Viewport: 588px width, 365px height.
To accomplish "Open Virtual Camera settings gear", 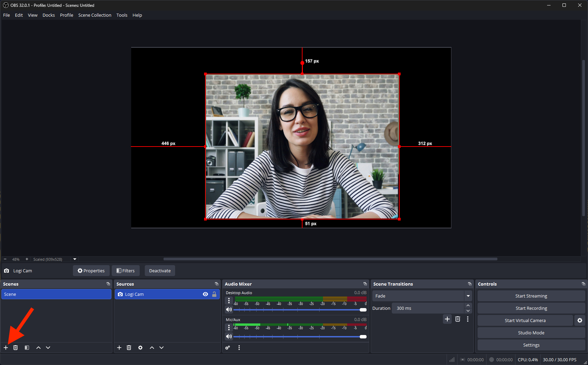I will (x=580, y=320).
